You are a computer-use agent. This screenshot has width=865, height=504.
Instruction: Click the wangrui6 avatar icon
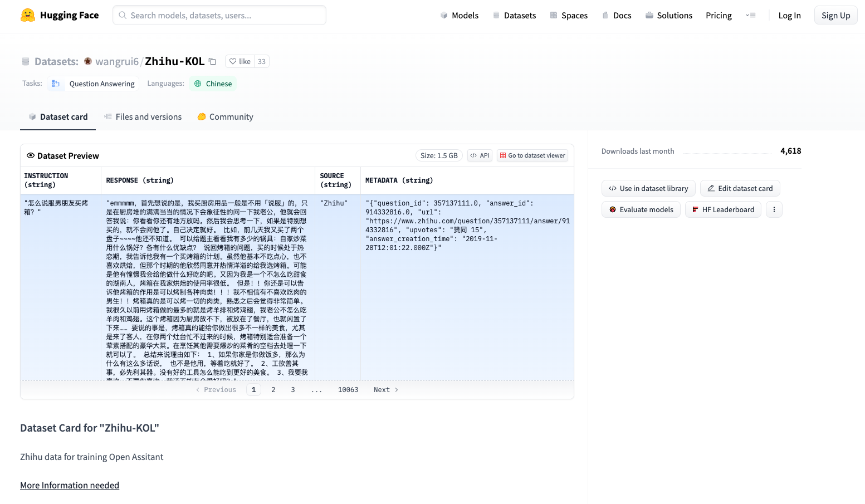pos(88,61)
